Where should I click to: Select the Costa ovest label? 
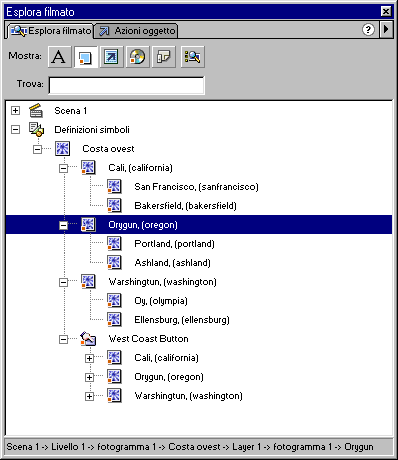point(108,149)
